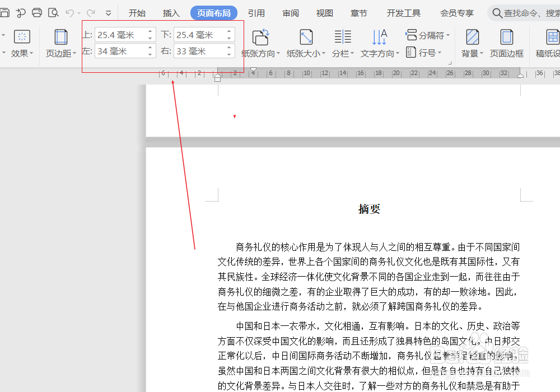Increase the top margin with the up stepper

pyautogui.click(x=150, y=31)
